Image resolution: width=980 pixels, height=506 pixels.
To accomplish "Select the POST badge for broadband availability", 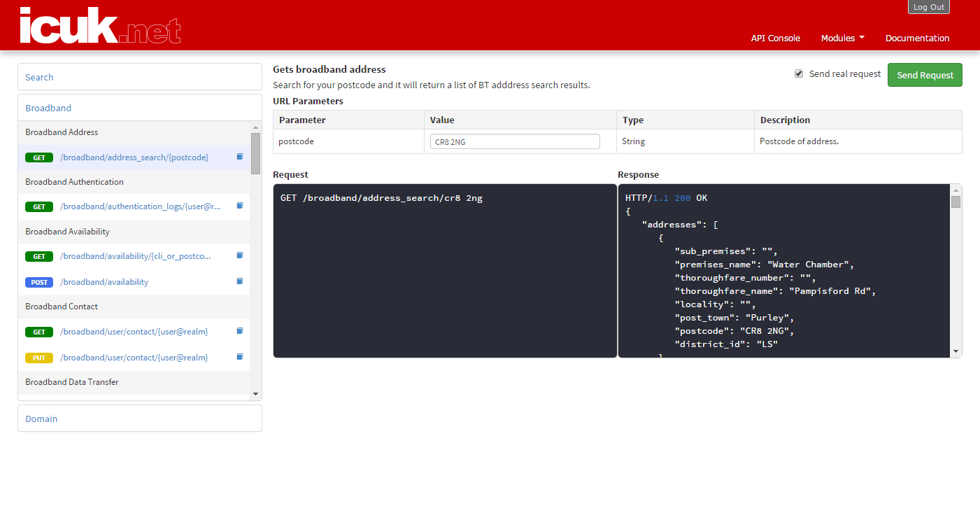I will [39, 282].
